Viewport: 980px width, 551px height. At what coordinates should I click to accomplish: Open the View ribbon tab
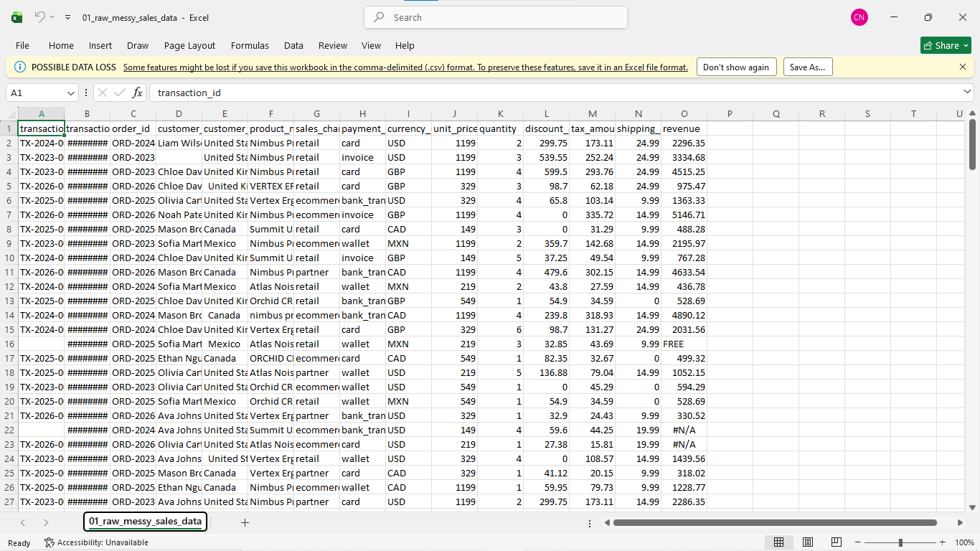pyautogui.click(x=371, y=45)
